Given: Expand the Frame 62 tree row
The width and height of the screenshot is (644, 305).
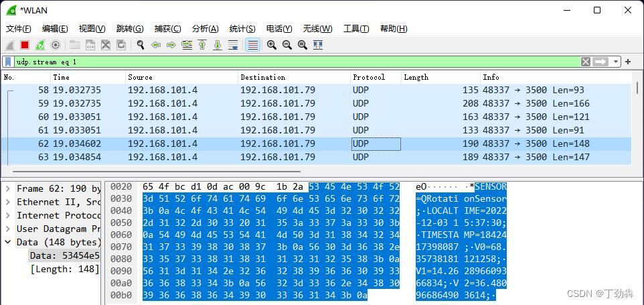Looking at the screenshot, I should pyautogui.click(x=8, y=188).
